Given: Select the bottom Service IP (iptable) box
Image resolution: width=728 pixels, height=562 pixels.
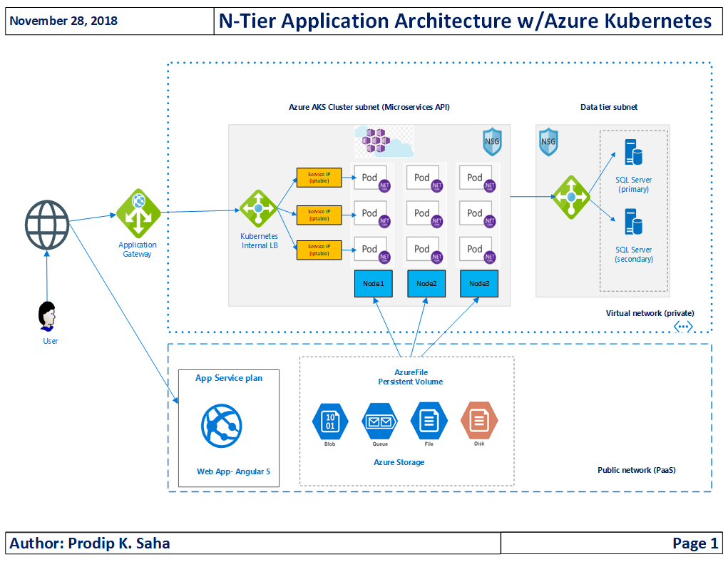Looking at the screenshot, I should pyautogui.click(x=319, y=250).
